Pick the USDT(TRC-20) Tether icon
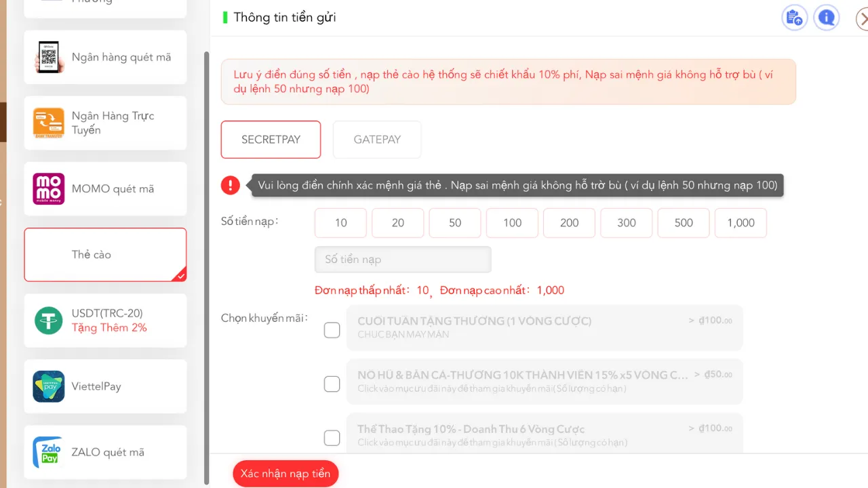The image size is (868, 488). click(49, 321)
